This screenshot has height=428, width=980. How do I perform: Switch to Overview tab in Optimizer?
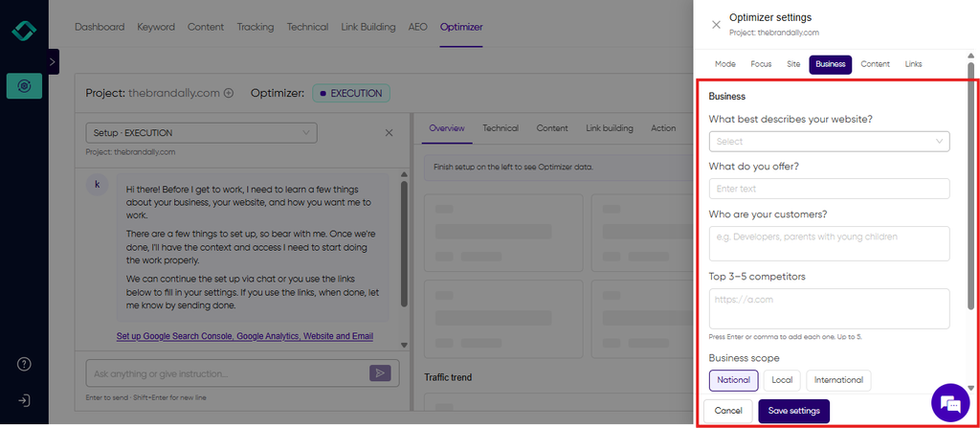(x=447, y=128)
